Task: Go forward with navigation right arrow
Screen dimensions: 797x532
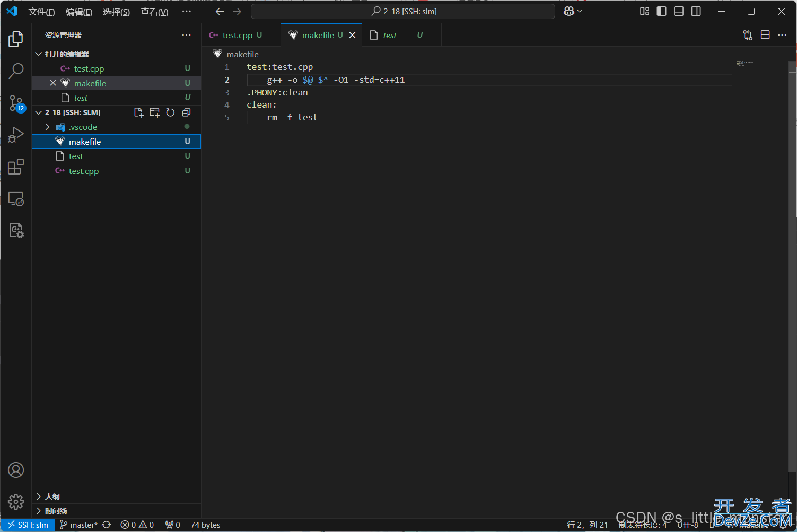Action: (x=237, y=11)
